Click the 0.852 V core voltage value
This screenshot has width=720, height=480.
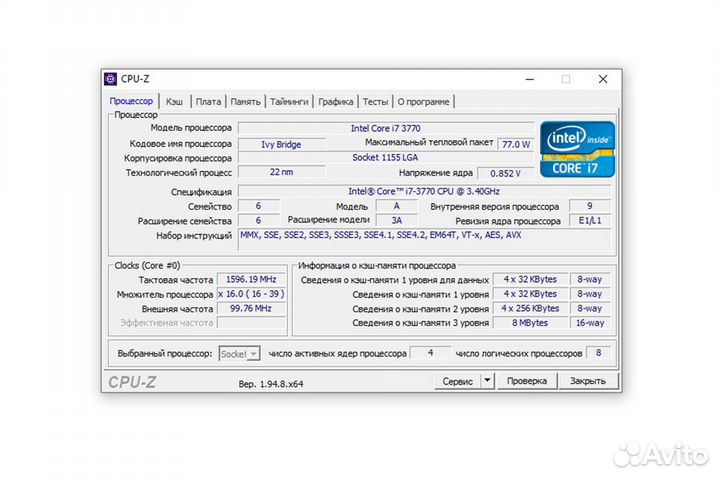point(506,173)
